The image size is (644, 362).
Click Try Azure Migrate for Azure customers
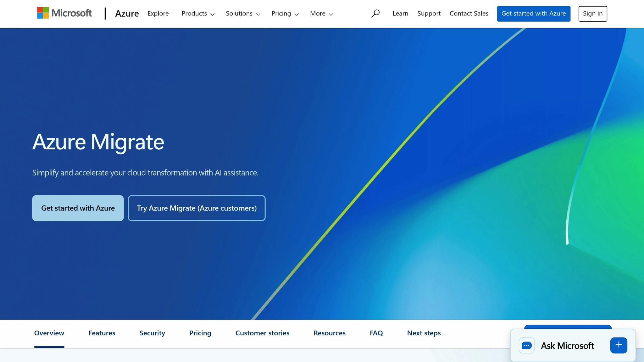pyautogui.click(x=197, y=208)
